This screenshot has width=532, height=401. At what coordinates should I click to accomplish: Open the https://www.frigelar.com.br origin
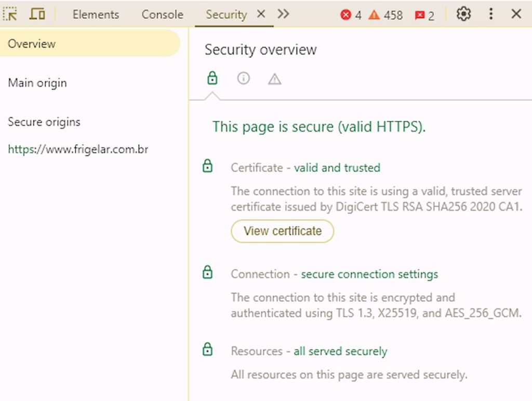[78, 150]
